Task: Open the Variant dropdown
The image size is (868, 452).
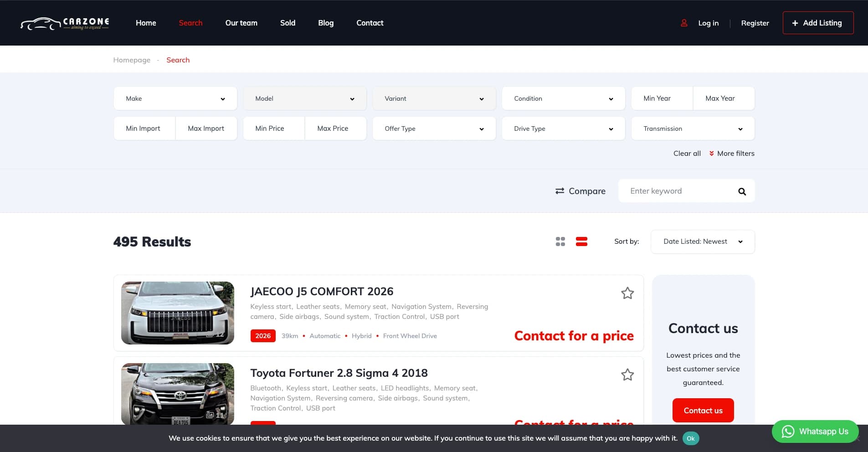Action: [x=434, y=98]
